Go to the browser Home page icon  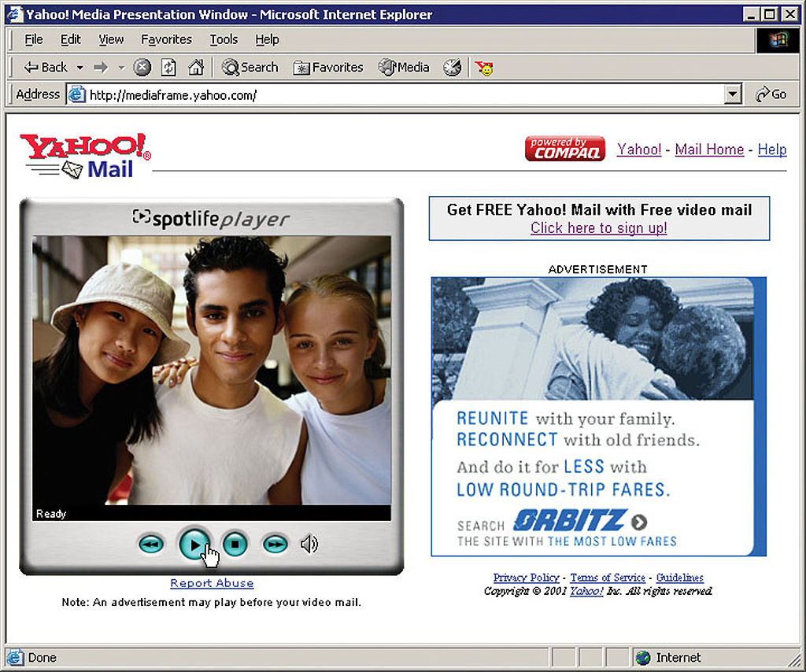coord(195,68)
